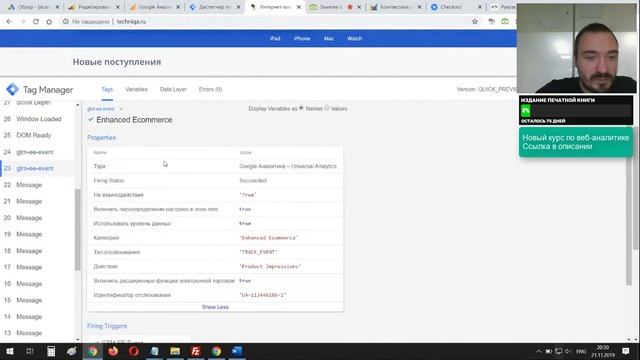
Task: Open the Windows Start menu
Action: coord(9,351)
